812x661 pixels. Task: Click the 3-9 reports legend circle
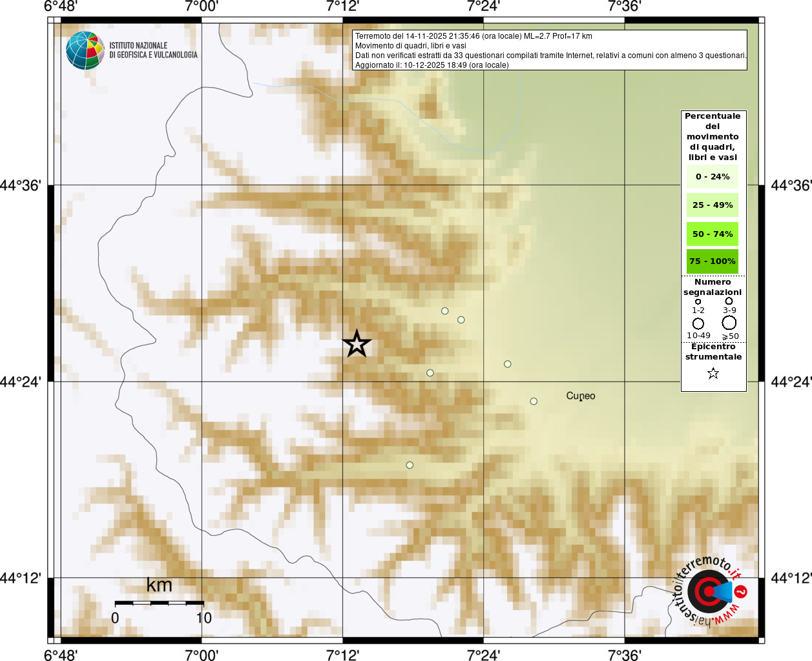(729, 301)
